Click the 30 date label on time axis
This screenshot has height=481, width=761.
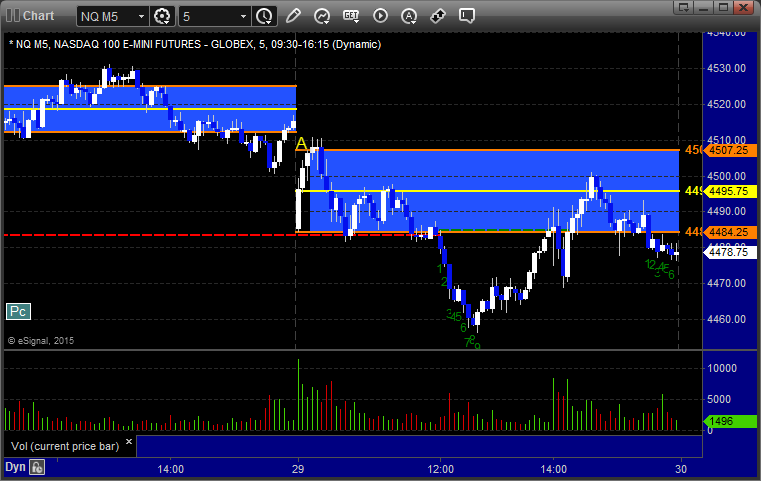(x=681, y=469)
